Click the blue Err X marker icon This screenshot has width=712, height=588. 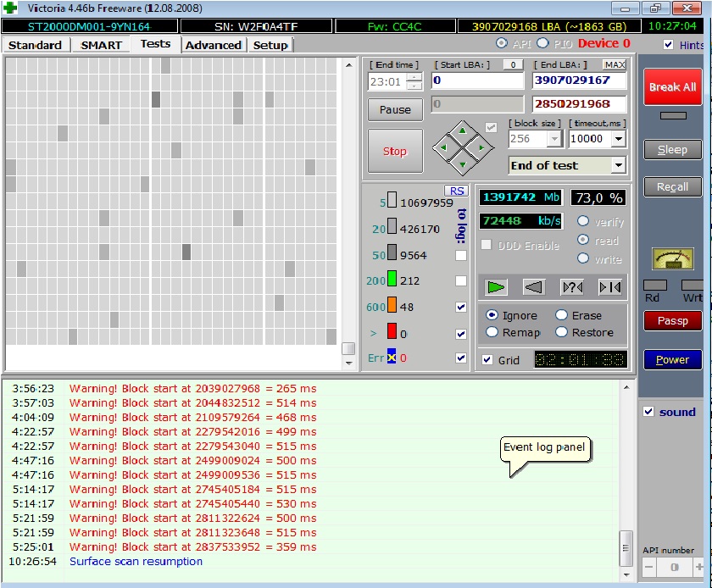click(x=392, y=356)
